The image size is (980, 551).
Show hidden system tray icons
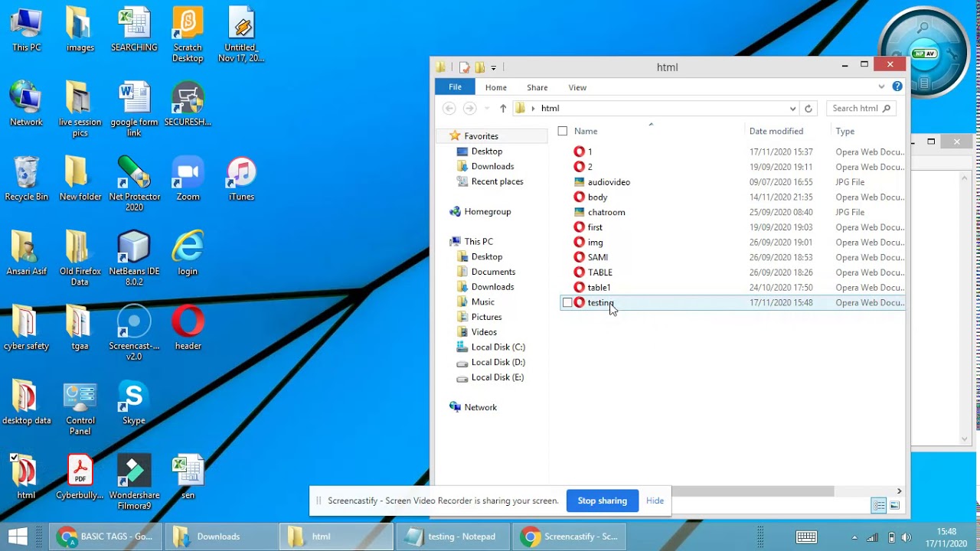tap(854, 537)
